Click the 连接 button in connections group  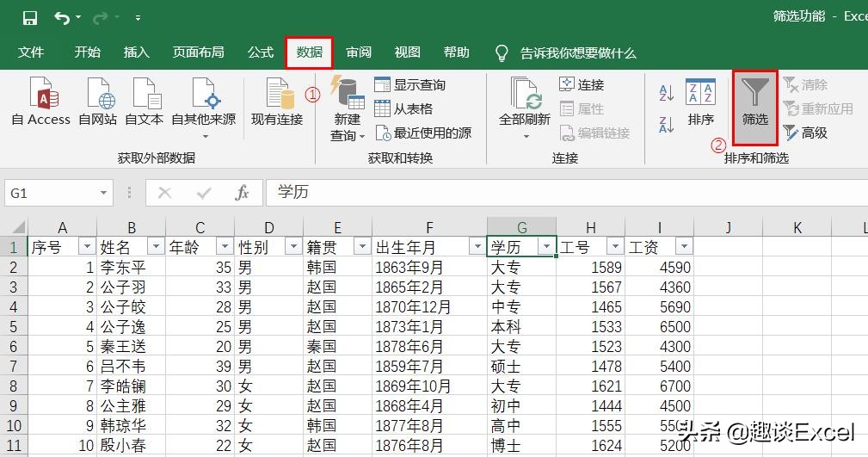pos(582,84)
